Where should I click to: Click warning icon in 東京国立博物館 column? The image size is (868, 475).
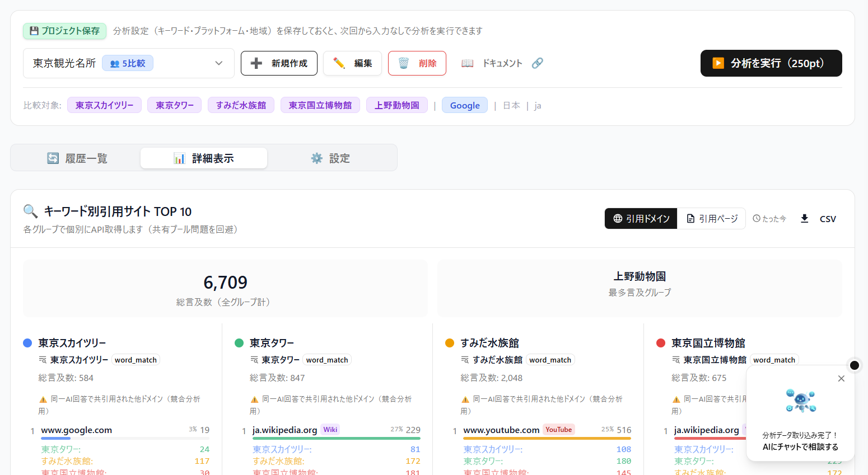click(x=676, y=399)
